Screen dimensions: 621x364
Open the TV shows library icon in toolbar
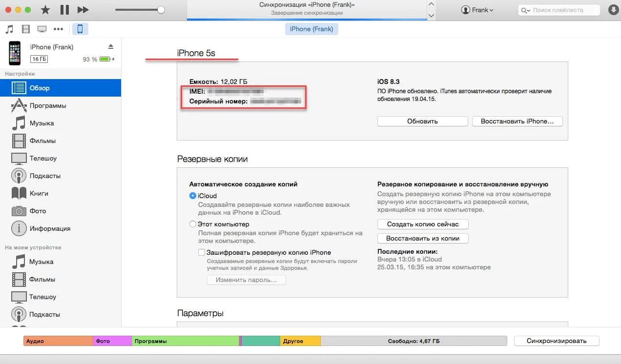point(42,29)
